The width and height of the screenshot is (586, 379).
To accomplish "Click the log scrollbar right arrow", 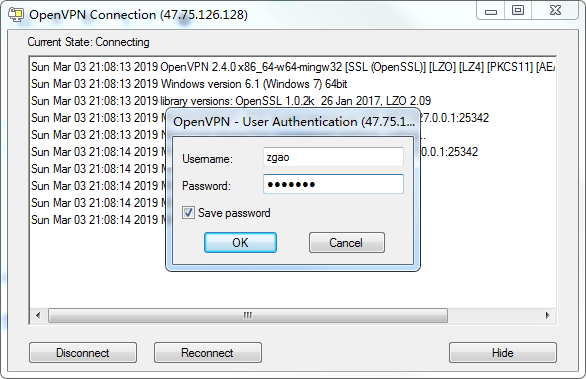I will click(548, 315).
